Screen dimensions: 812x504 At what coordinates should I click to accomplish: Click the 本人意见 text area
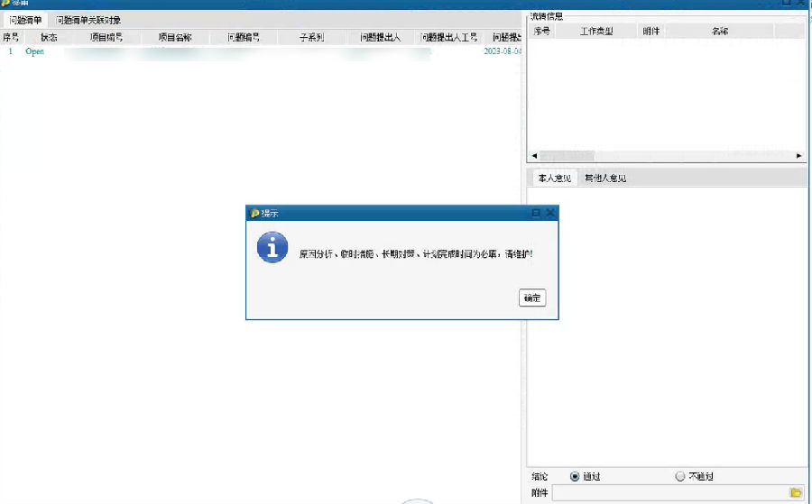[x=667, y=326]
